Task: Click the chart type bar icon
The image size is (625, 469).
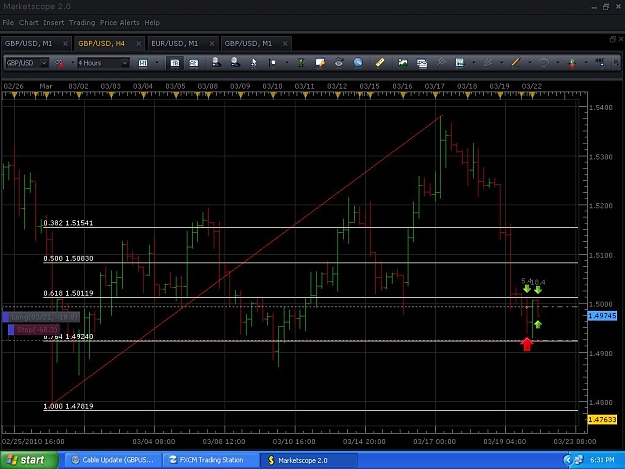Action: click(x=143, y=63)
